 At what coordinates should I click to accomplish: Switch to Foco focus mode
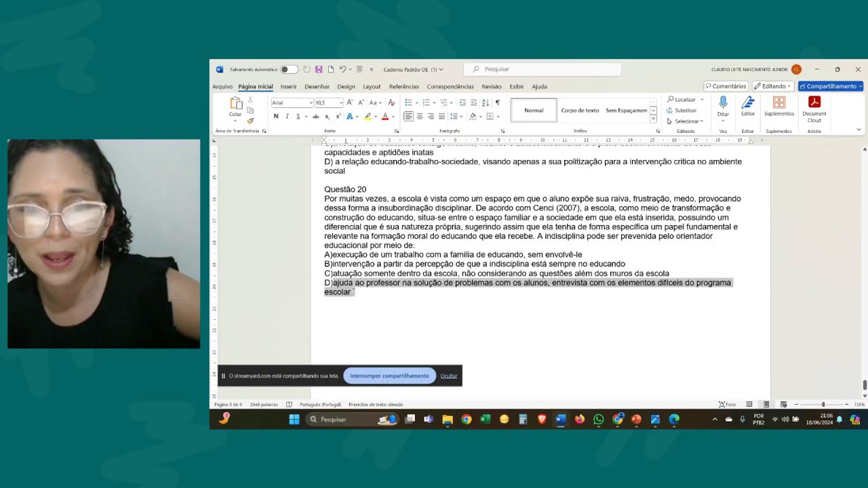[727, 405]
